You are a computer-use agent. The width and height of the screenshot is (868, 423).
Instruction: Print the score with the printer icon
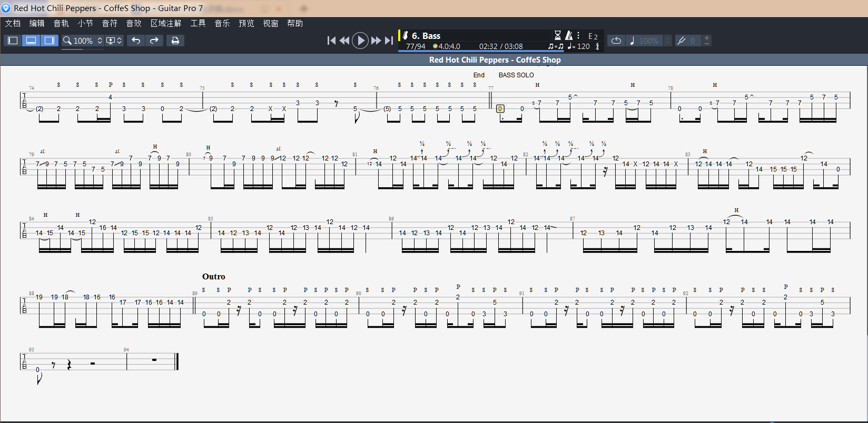(175, 41)
